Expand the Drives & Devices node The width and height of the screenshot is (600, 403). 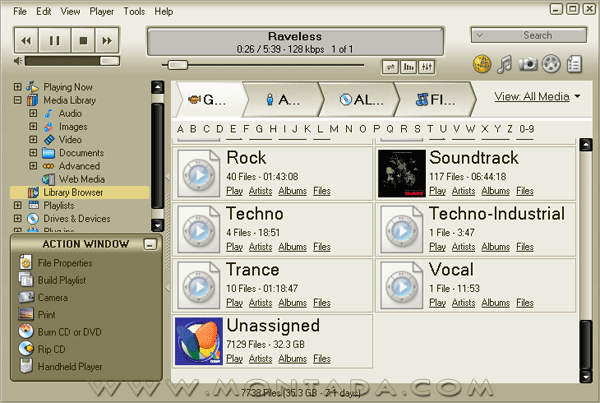click(18, 218)
